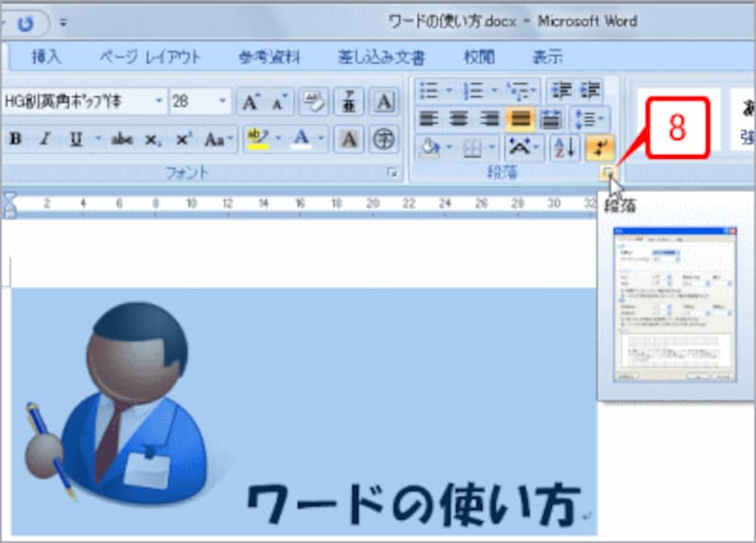
Task: Toggle Superscript formatting
Action: pyautogui.click(x=183, y=139)
